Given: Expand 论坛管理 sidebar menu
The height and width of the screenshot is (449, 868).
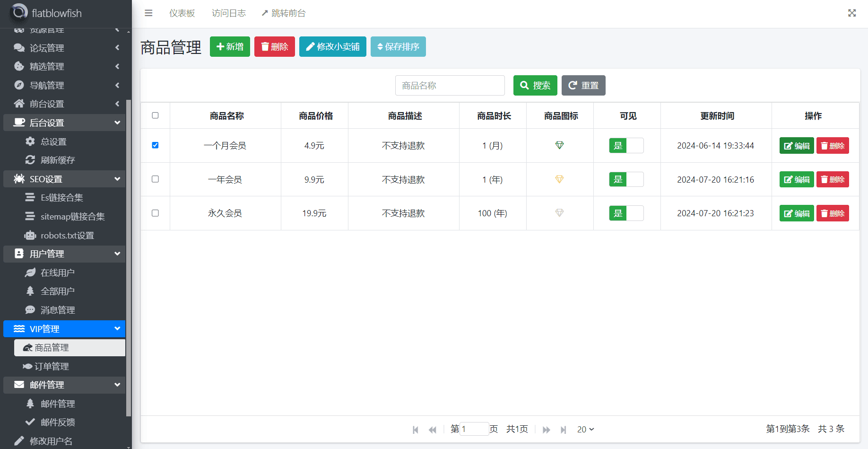Looking at the screenshot, I should [x=64, y=48].
